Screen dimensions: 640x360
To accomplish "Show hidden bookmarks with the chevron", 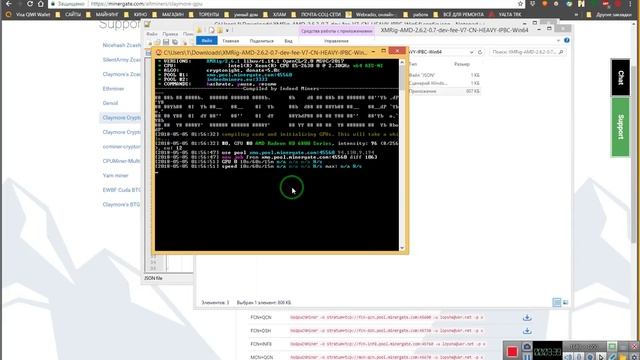I will [x=576, y=14].
